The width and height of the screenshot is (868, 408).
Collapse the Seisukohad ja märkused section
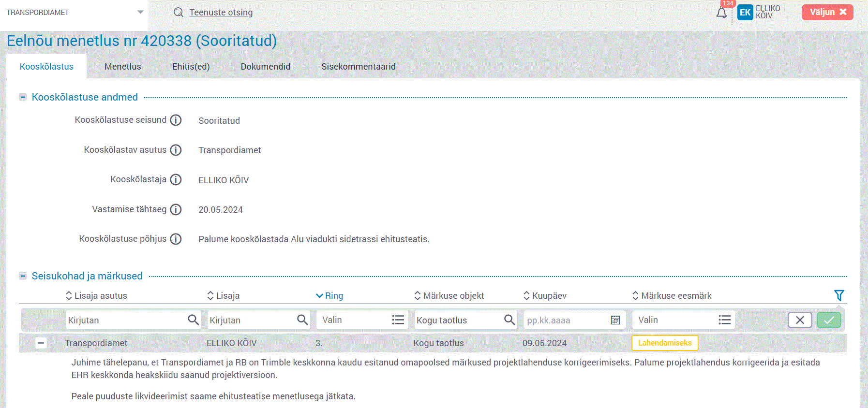point(23,276)
